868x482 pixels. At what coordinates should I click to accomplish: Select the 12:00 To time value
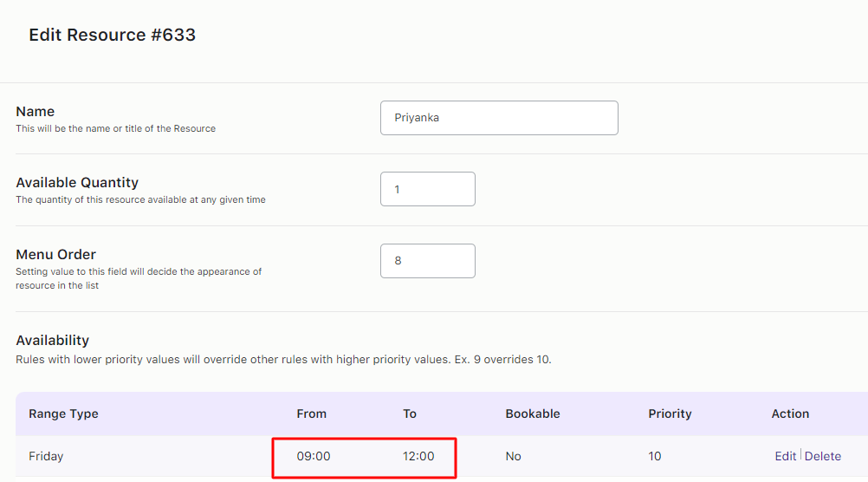tap(418, 456)
